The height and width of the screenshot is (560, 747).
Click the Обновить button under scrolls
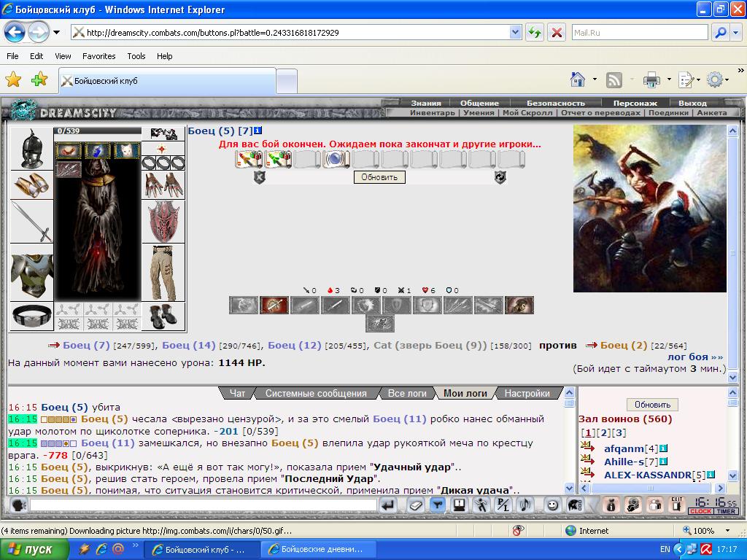(x=379, y=177)
